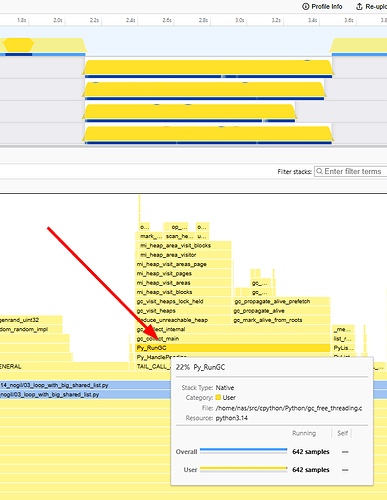The height and width of the screenshot is (500, 387).
Task: Select the deduce_unreachable_heap frame
Action: pos(183,320)
